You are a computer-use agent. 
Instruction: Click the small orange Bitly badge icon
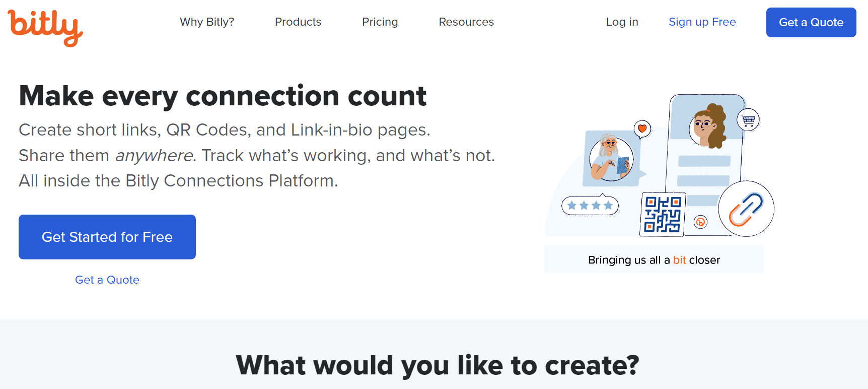(700, 222)
